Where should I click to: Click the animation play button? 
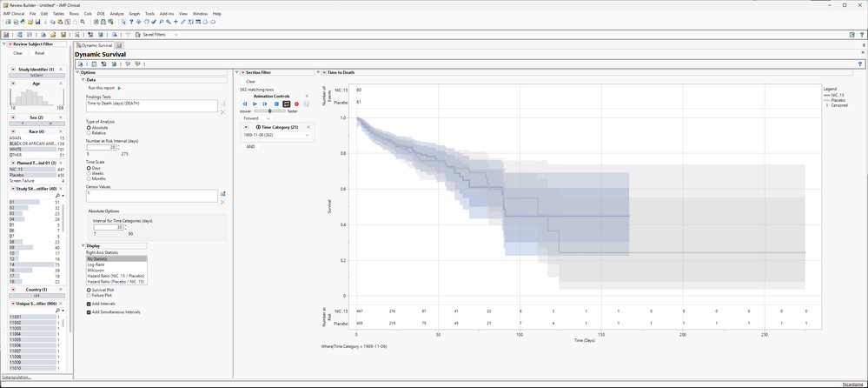tap(255, 104)
